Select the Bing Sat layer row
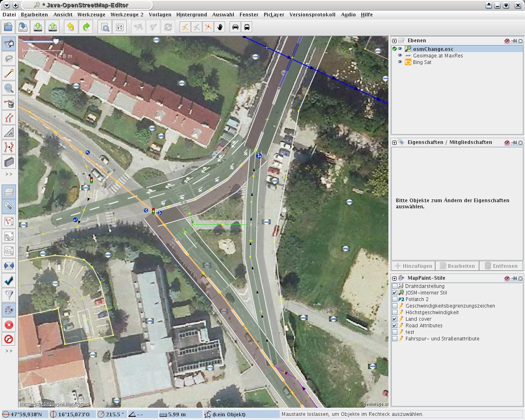Screen dimensions: 525x420 [x=457, y=62]
